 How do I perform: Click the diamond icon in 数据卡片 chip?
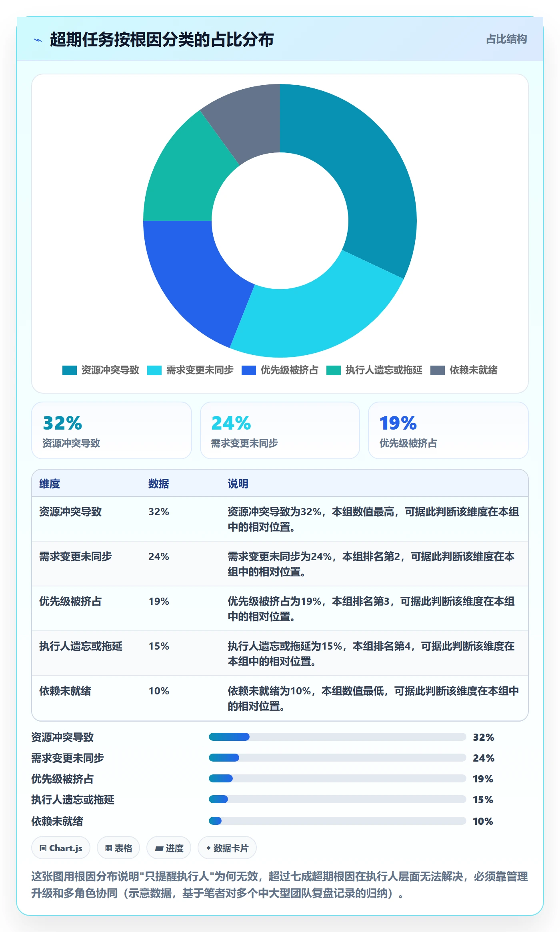[x=208, y=848]
